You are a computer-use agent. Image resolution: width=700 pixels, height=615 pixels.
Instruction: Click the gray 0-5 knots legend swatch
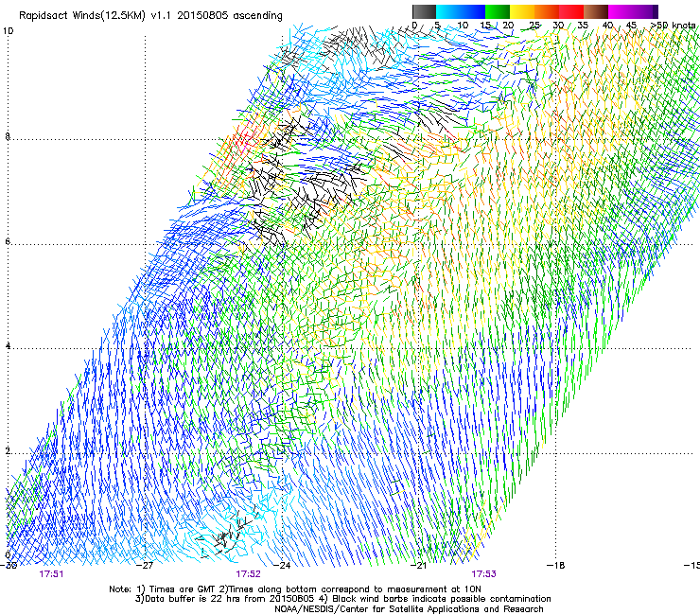[x=424, y=11]
